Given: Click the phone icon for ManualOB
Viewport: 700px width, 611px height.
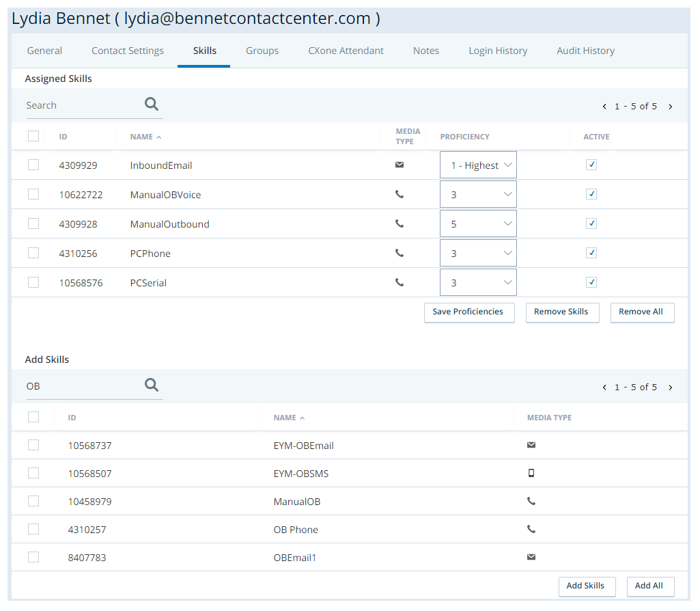Looking at the screenshot, I should click(531, 501).
